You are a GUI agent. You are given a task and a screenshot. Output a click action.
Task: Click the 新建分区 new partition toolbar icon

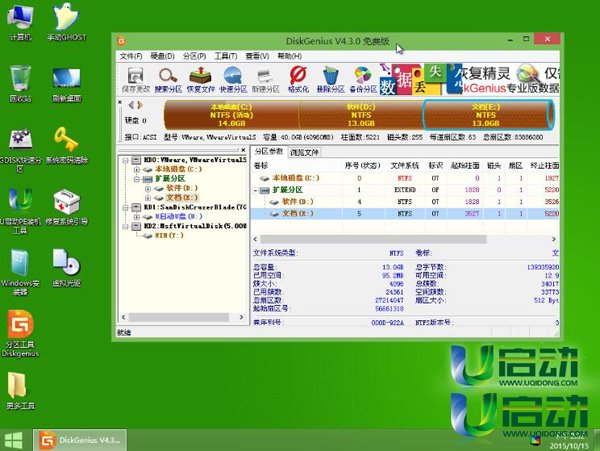point(266,80)
